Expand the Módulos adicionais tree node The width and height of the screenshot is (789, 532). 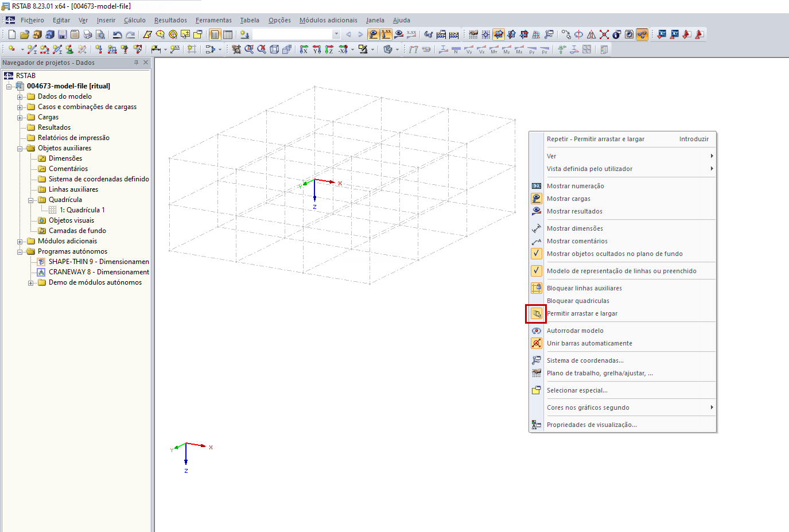20,242
